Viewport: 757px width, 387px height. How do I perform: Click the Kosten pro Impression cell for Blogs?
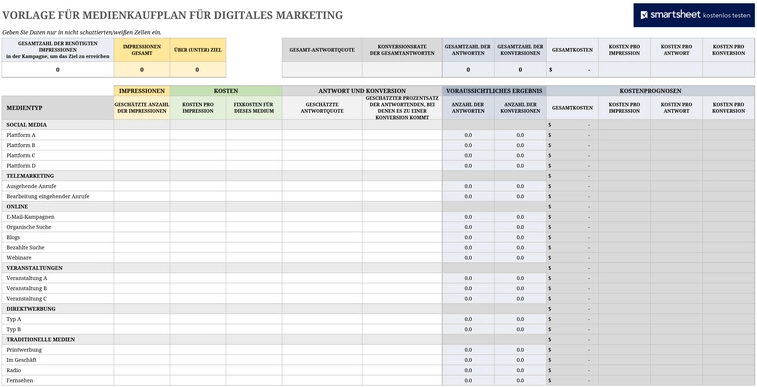(198, 237)
